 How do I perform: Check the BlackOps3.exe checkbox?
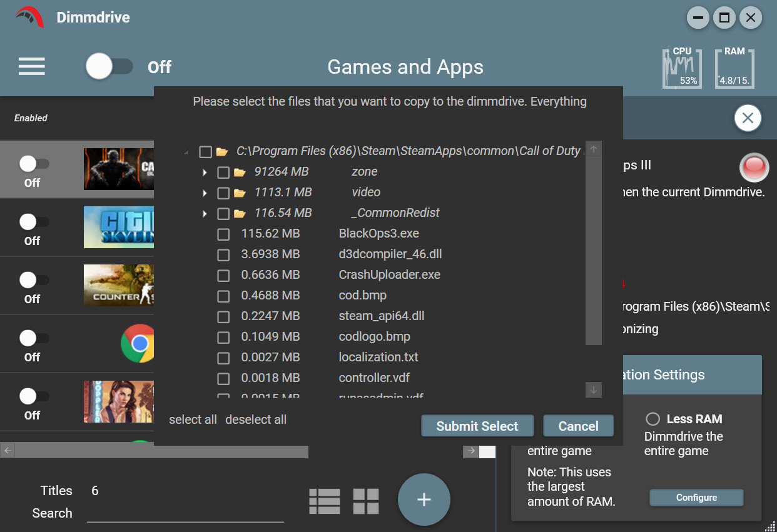223,234
